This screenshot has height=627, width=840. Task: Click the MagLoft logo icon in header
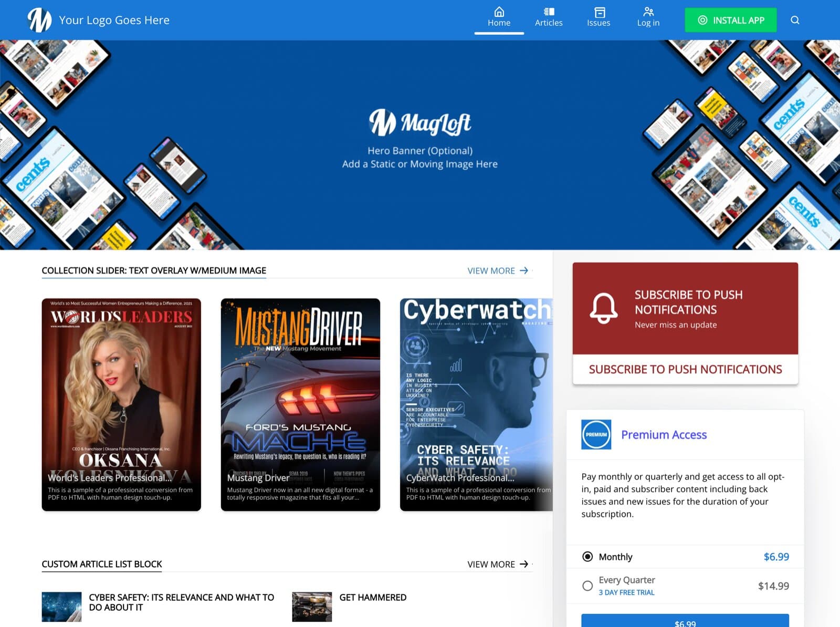39,20
